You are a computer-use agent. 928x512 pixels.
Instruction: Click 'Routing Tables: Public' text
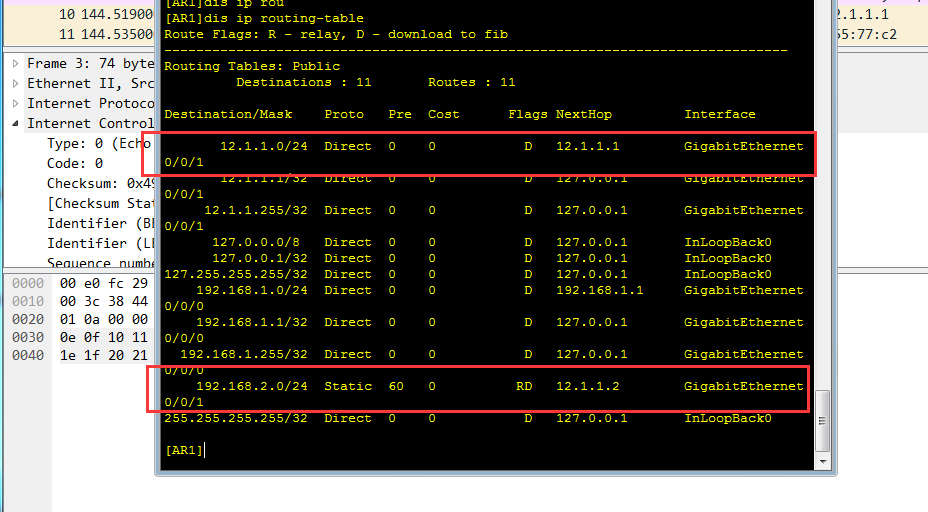[252, 66]
